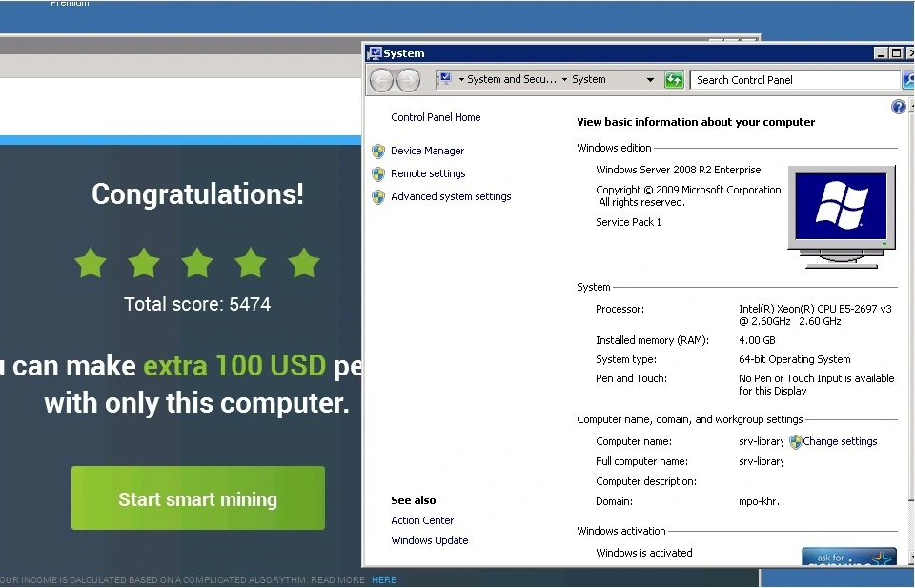Image resolution: width=915 pixels, height=588 pixels.
Task: Click processor value 'Intel(R) Xeon(R) CPU E5-2697 v3'
Action: (815, 309)
